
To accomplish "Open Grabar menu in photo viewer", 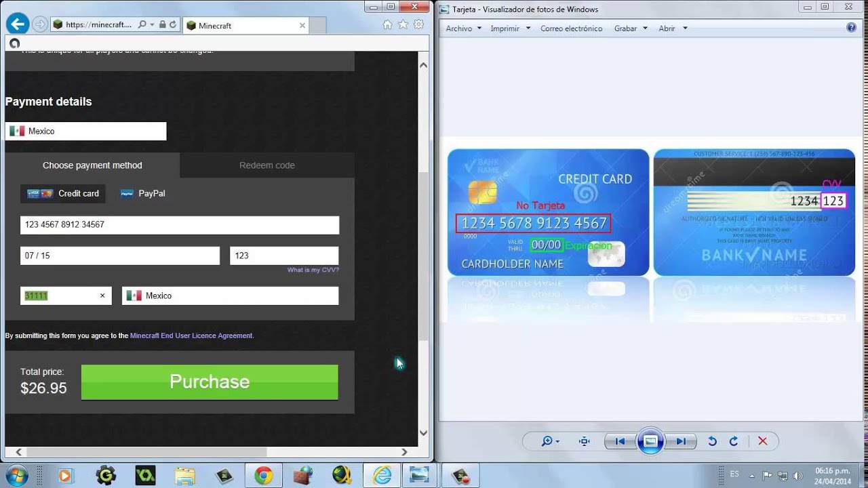I will click(631, 28).
